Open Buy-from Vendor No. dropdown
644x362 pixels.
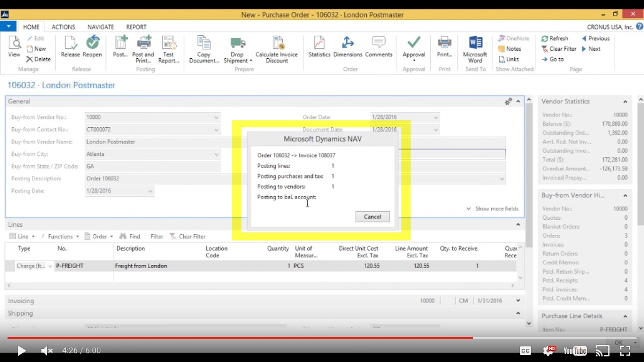click(216, 117)
